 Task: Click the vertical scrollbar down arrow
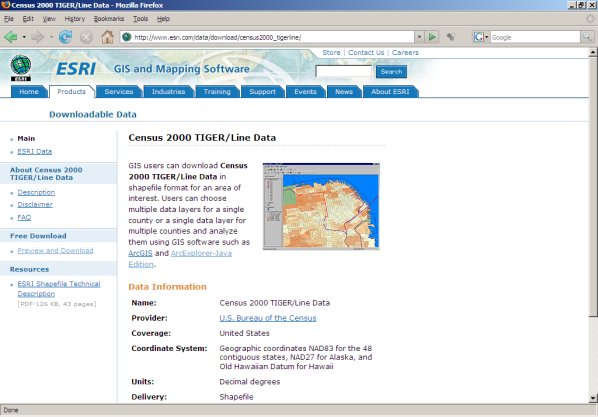(x=593, y=398)
